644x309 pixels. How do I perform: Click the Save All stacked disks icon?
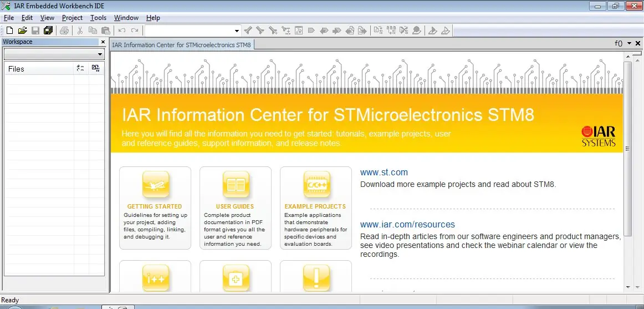(48, 31)
